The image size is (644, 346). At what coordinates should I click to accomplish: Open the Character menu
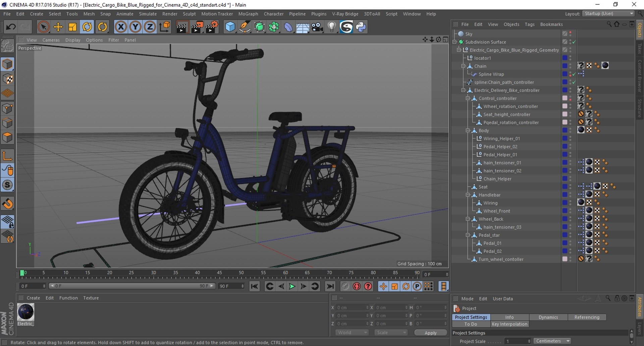(274, 14)
